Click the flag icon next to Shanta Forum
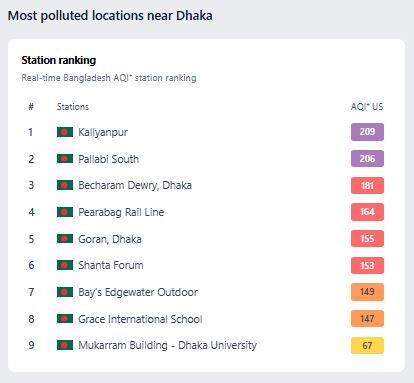414x383 pixels. tap(65, 265)
